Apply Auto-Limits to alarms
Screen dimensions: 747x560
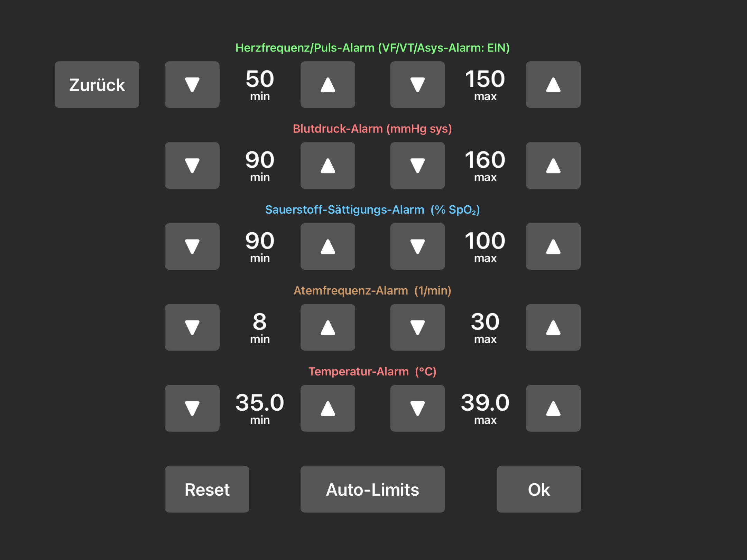point(372,489)
